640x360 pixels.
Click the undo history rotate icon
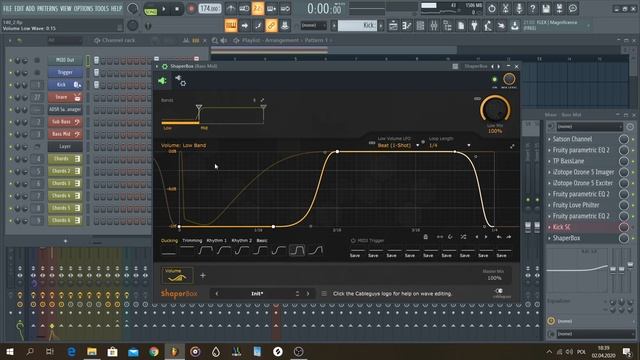click(491, 9)
